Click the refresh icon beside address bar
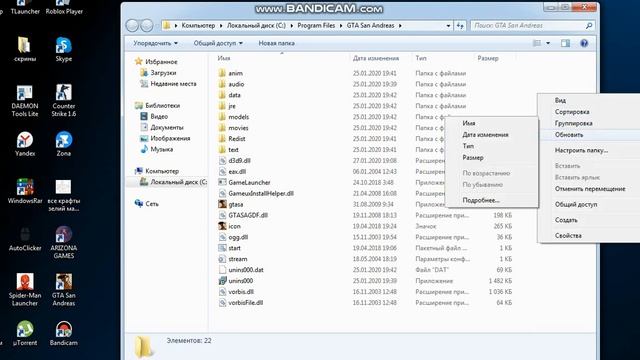The height and width of the screenshot is (360, 640). pos(460,26)
